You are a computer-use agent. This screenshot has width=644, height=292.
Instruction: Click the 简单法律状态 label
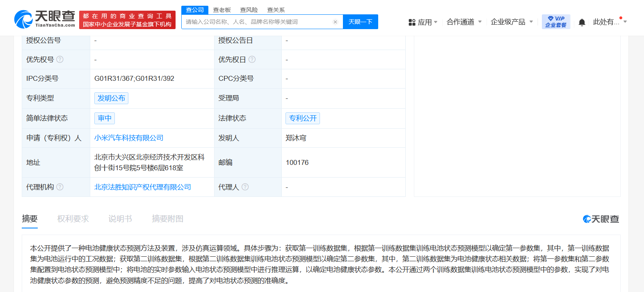[x=47, y=119]
